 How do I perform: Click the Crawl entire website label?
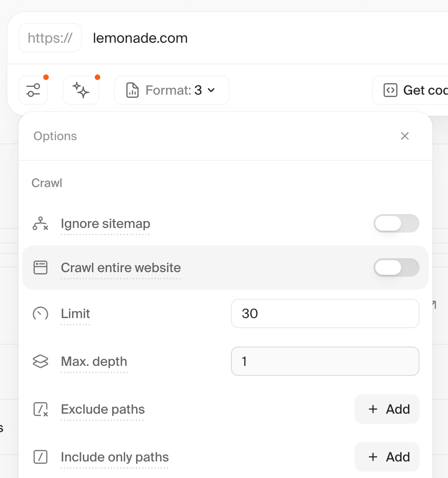tap(121, 268)
